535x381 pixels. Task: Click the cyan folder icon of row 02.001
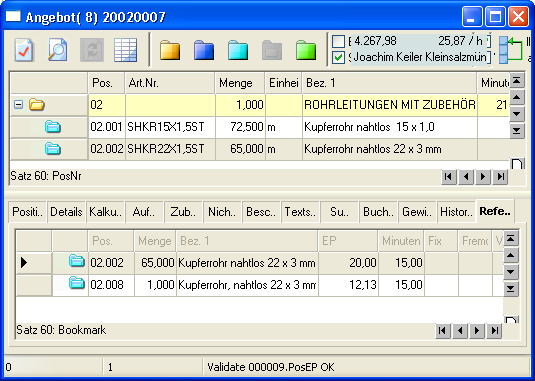tap(53, 127)
